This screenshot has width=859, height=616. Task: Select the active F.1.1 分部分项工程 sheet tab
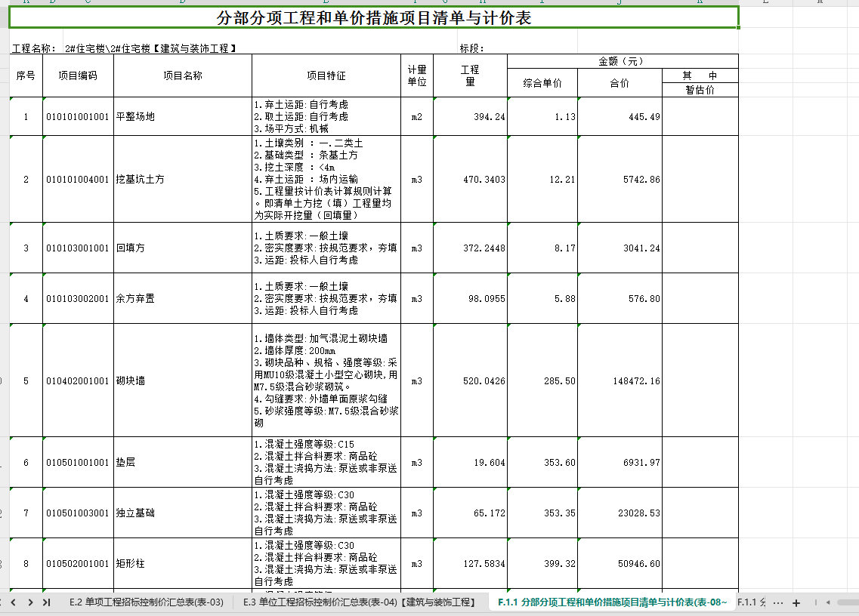612,602
